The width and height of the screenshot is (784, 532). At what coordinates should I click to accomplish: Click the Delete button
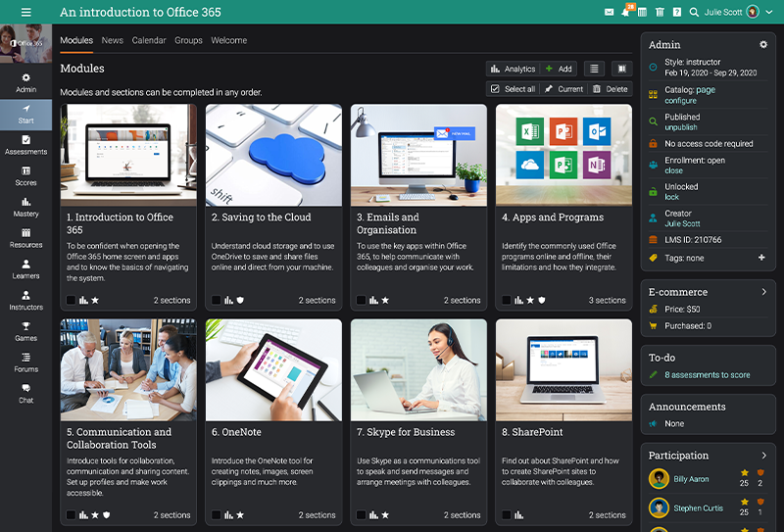610,89
